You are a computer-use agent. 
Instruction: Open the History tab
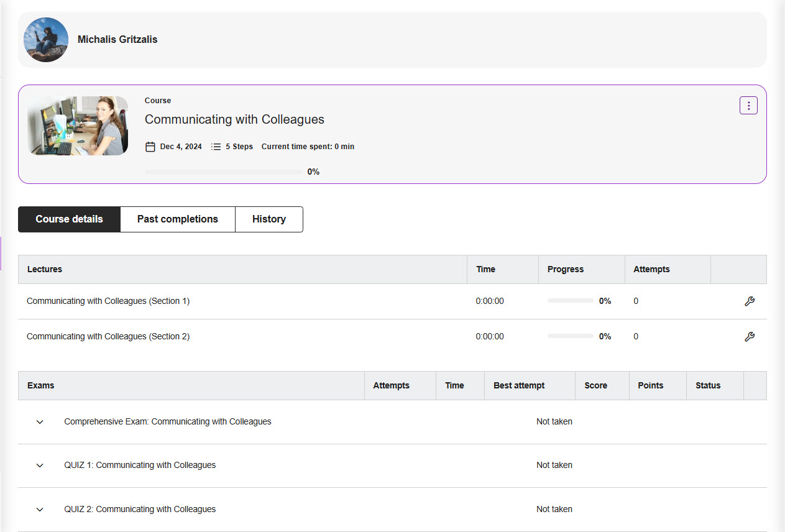point(269,219)
